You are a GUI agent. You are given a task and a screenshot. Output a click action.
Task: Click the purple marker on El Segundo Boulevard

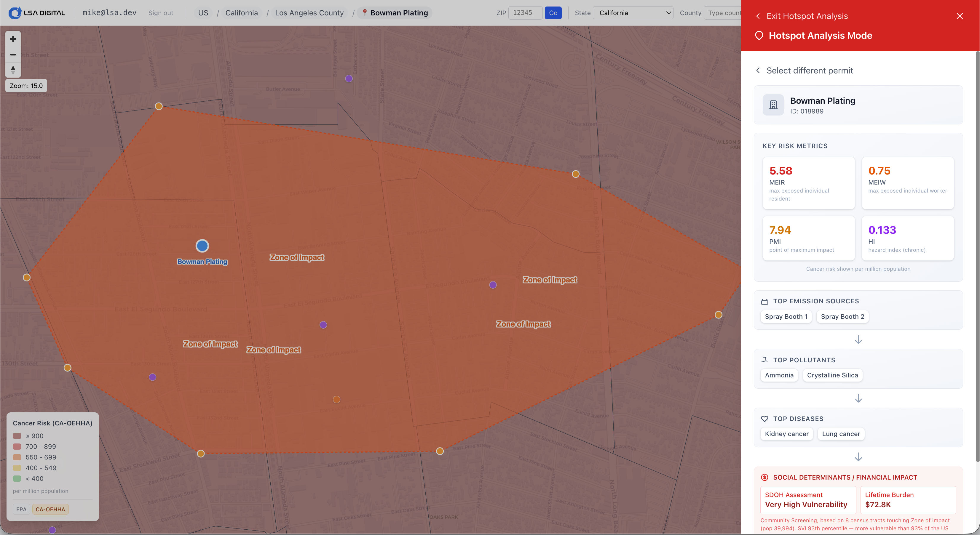pos(493,285)
